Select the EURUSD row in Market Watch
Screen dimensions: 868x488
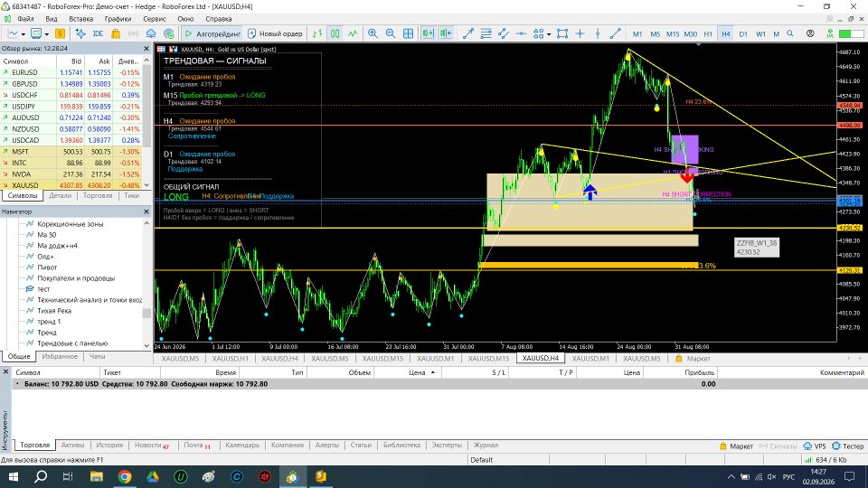71,72
